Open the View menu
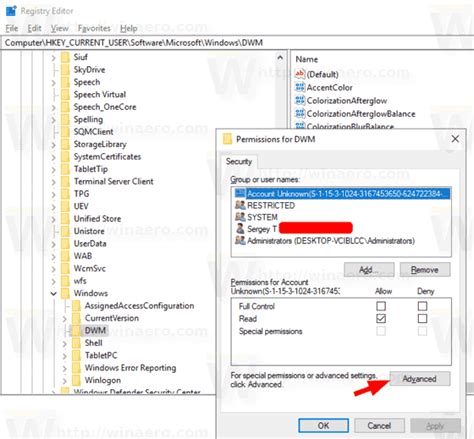 (59, 28)
